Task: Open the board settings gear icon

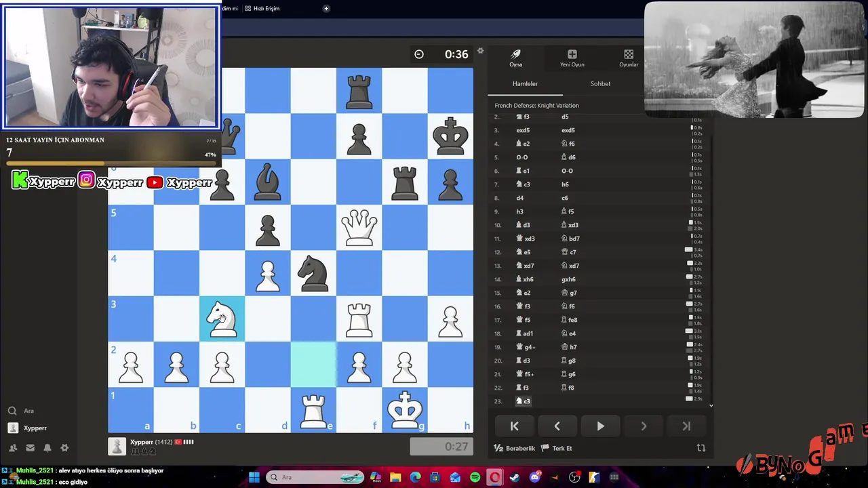Action: point(480,51)
